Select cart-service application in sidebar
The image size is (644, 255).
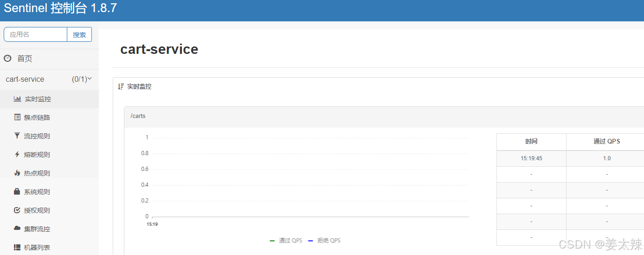click(x=25, y=79)
